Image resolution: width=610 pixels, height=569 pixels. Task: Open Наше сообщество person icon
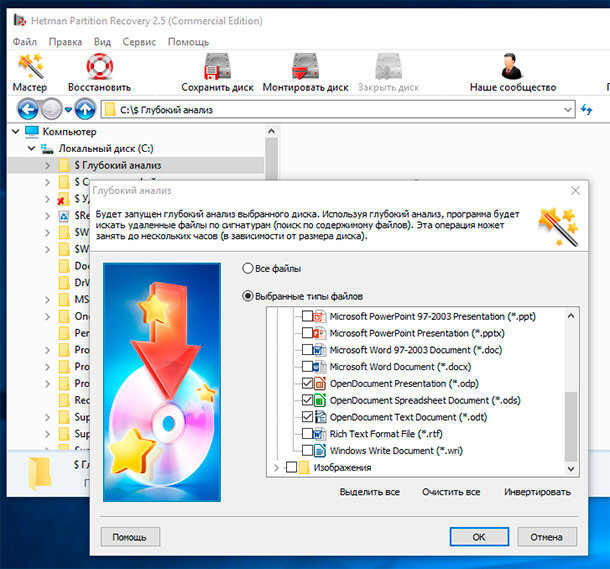tap(512, 66)
